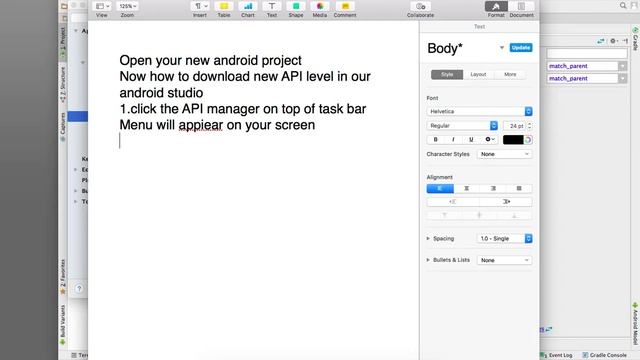Decrease the text indent
This screenshot has height=360, width=640.
(x=453, y=202)
